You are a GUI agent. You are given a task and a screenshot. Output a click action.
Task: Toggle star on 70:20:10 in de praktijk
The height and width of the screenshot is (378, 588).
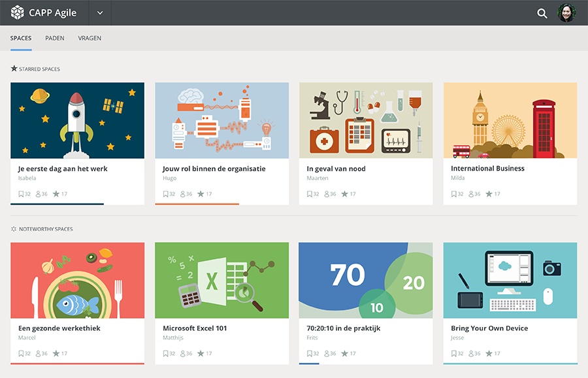[345, 354]
